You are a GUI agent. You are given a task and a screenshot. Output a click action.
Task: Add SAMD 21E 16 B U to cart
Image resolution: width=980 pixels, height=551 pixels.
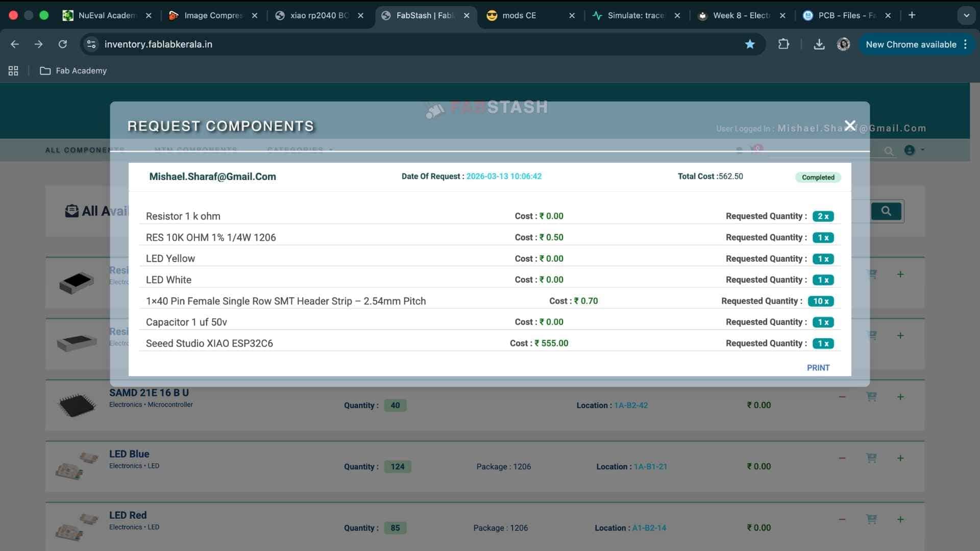871,397
